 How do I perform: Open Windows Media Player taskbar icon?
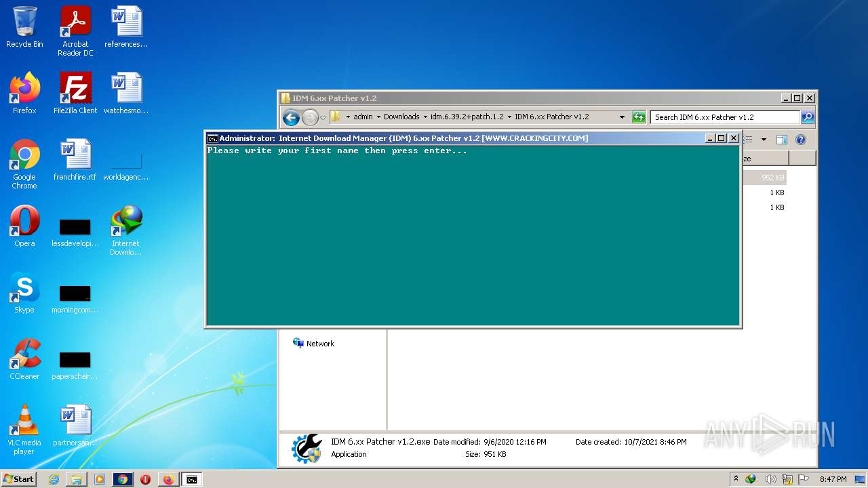pyautogui.click(x=100, y=479)
